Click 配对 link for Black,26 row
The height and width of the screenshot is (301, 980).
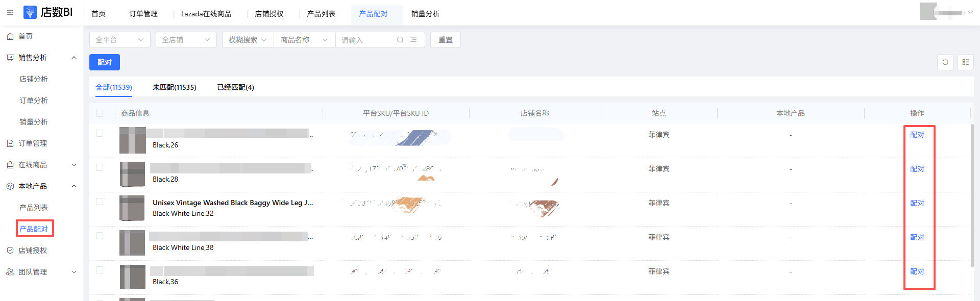917,135
